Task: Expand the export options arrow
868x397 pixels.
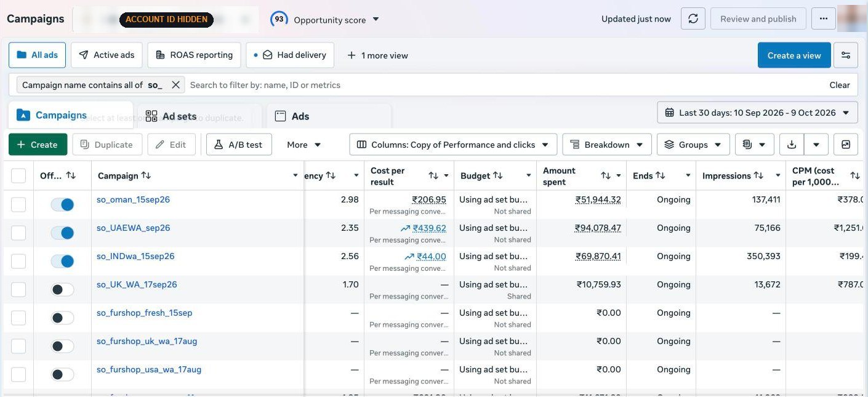Action: click(x=816, y=145)
